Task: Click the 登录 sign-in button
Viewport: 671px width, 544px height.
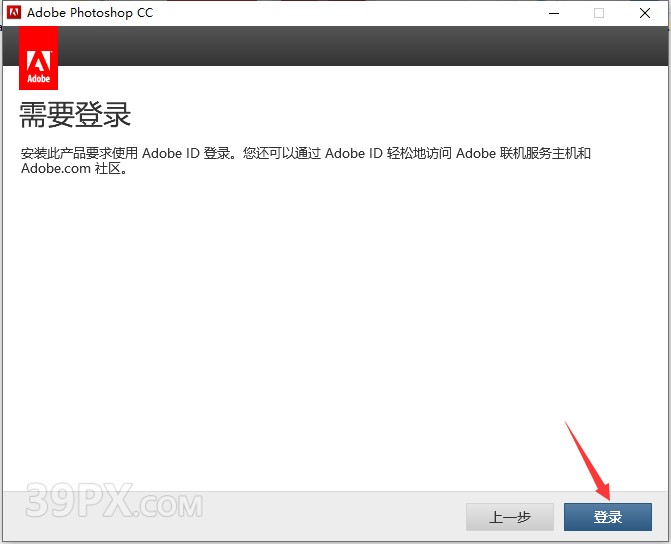Action: tap(608, 517)
